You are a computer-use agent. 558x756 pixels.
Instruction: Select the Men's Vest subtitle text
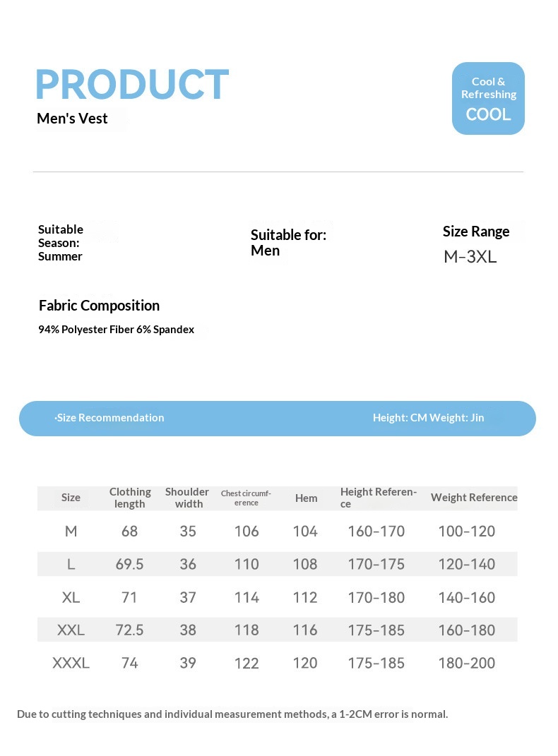(72, 119)
